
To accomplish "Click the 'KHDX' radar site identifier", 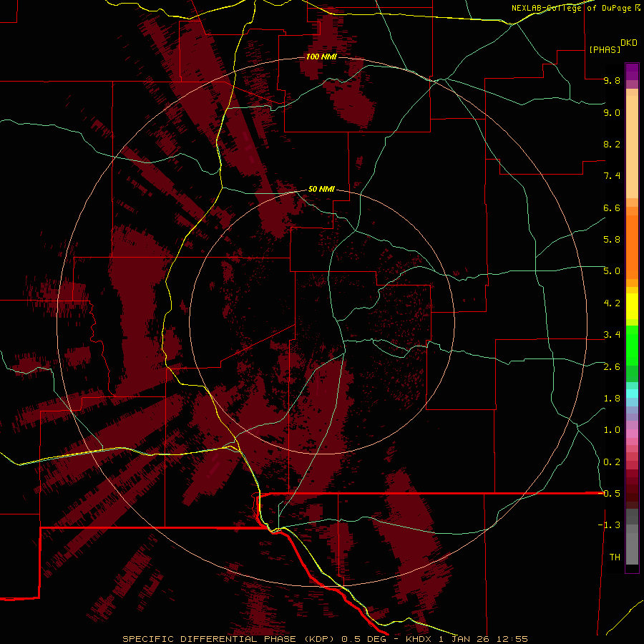I will point(418,639).
